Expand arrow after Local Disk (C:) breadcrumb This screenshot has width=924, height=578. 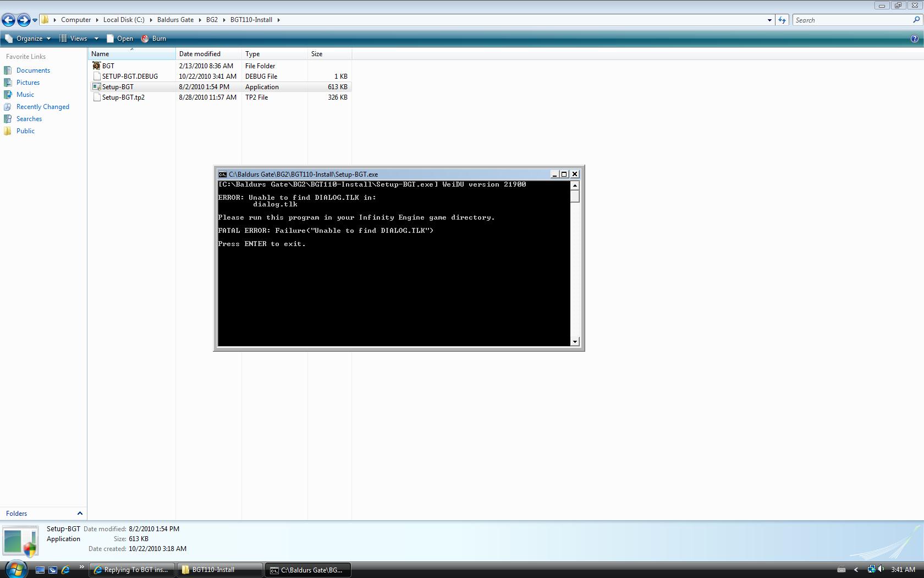pos(151,20)
